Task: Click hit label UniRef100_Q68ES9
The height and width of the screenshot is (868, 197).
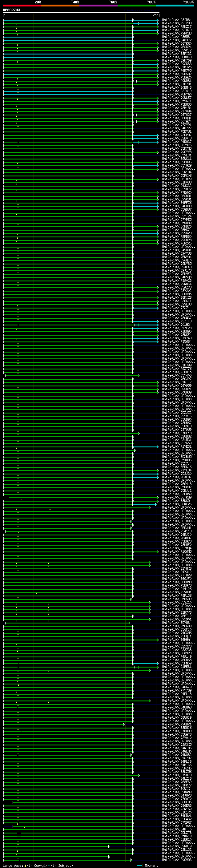Action: pos(177,782)
